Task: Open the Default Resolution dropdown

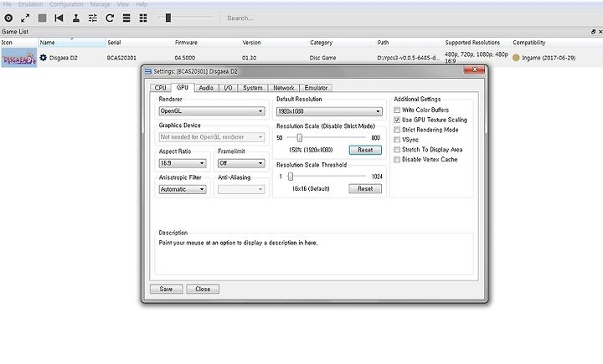Action: point(329,111)
